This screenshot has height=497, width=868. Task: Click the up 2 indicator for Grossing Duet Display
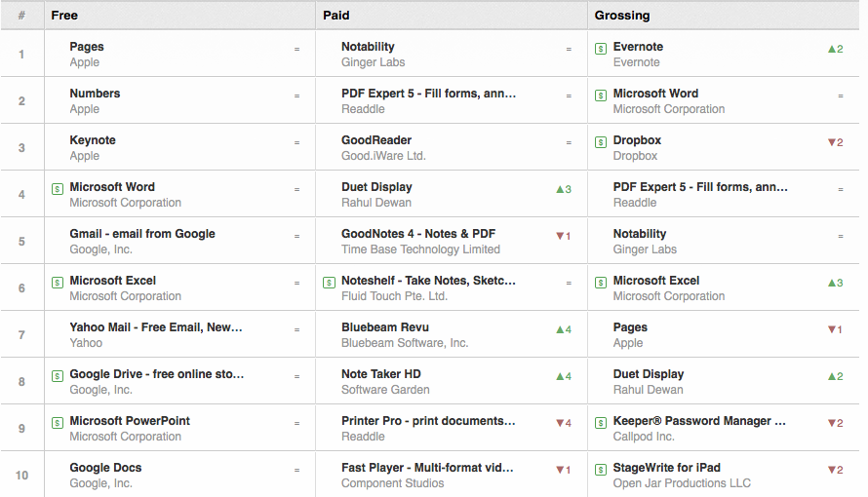tap(836, 376)
